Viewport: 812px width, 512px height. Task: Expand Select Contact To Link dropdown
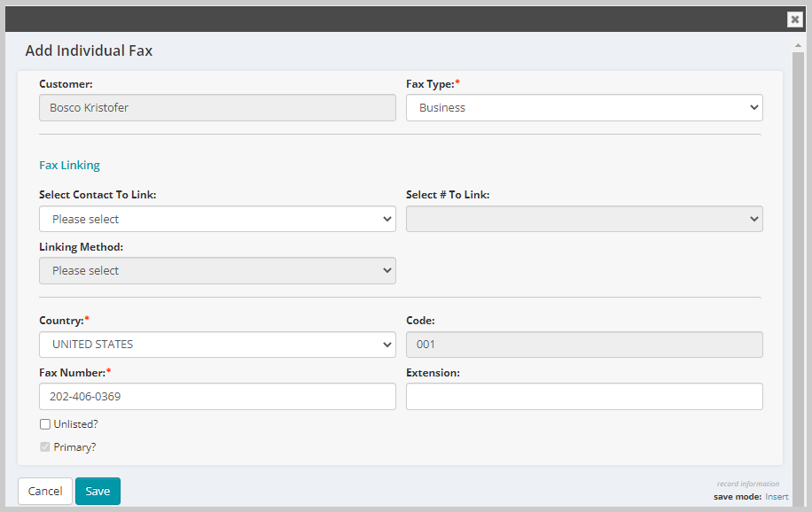(217, 219)
